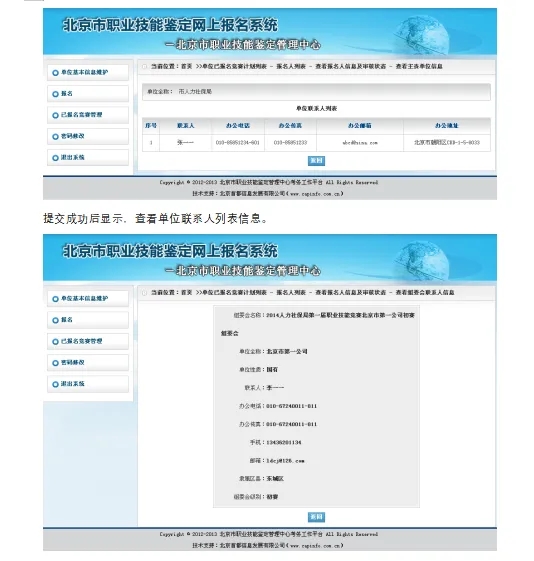Click circle icon beside 退出系统 on contact-list page
Image resolution: width=534 pixels, height=561 pixels.
pos(55,158)
